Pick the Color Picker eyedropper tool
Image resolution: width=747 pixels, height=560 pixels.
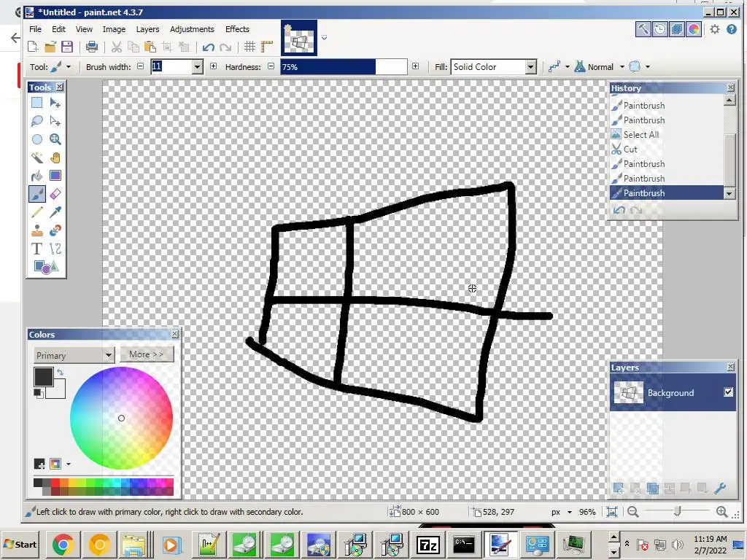[x=55, y=212]
